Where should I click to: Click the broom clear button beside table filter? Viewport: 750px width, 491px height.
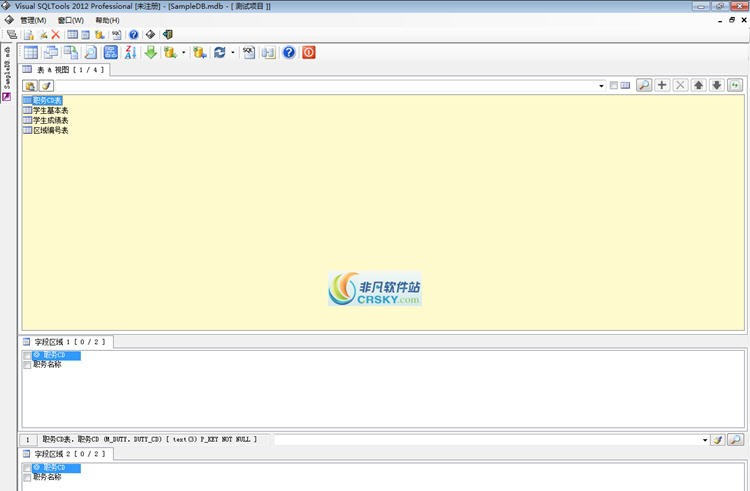tap(46, 86)
